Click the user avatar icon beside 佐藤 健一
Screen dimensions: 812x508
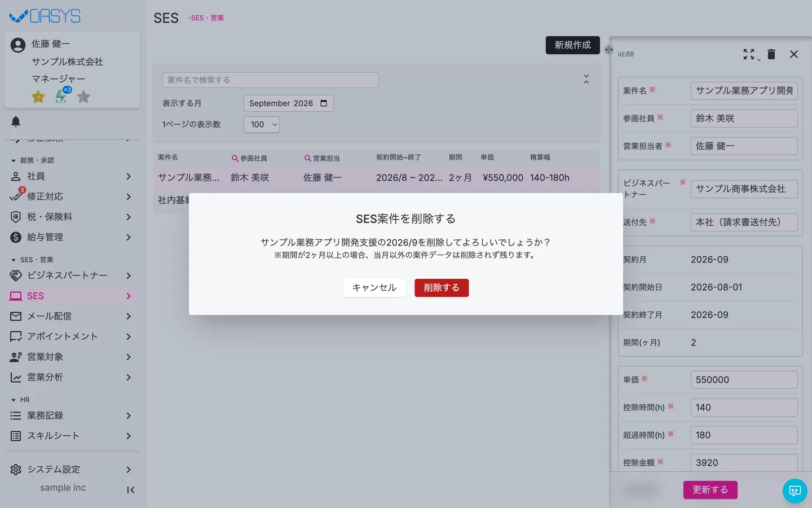(18, 45)
